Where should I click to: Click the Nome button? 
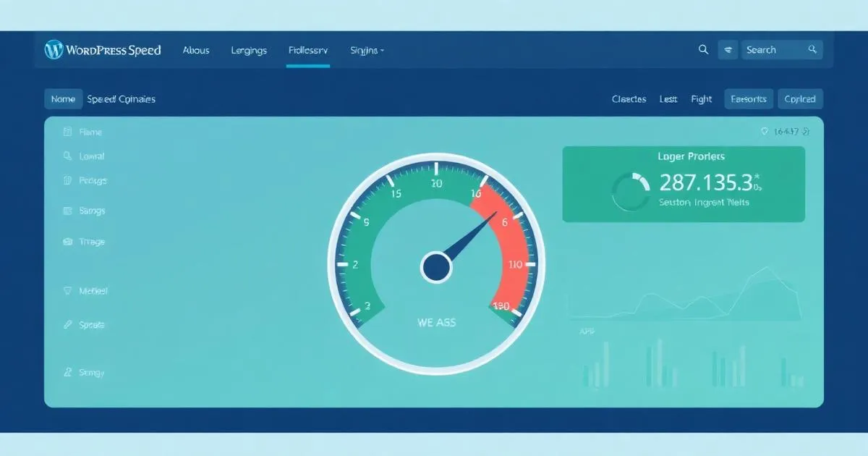pos(63,99)
